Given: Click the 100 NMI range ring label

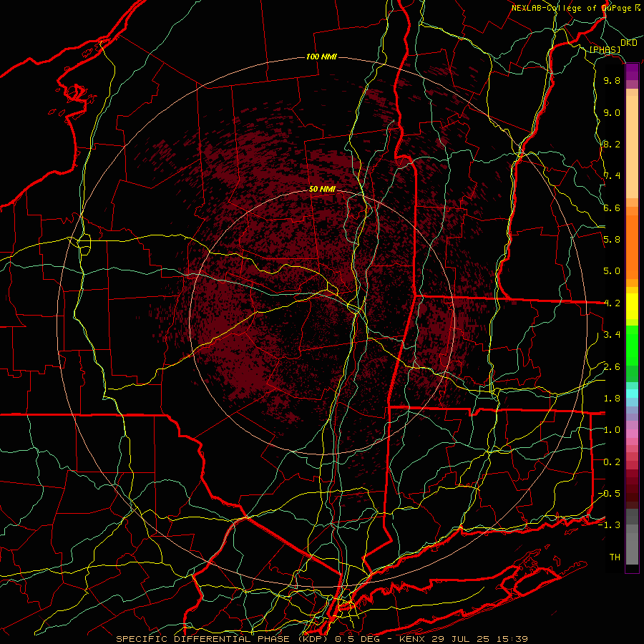Looking at the screenshot, I should [321, 57].
